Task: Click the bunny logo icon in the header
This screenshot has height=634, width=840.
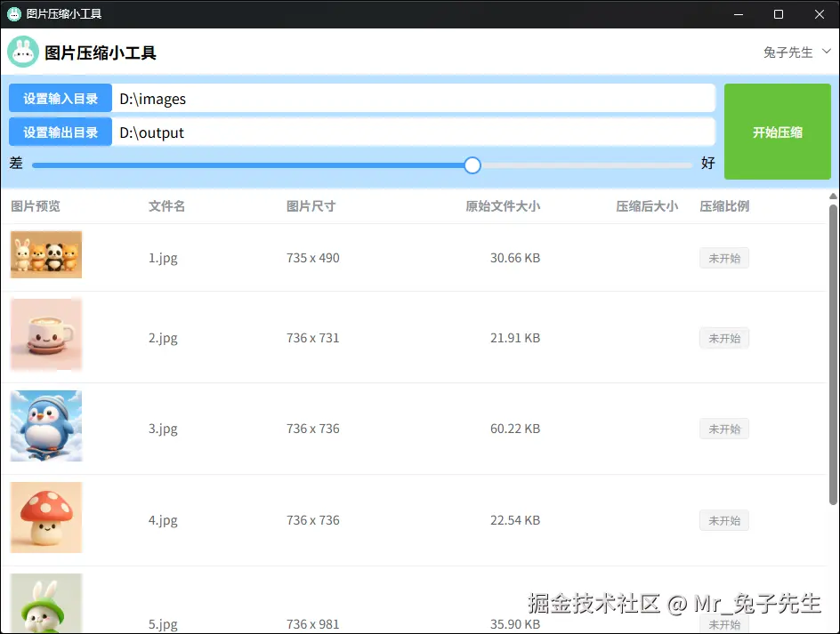Action: pos(22,52)
